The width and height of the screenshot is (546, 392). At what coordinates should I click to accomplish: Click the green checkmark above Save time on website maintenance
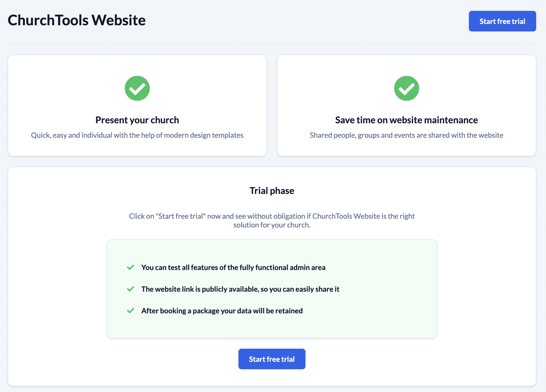(407, 88)
